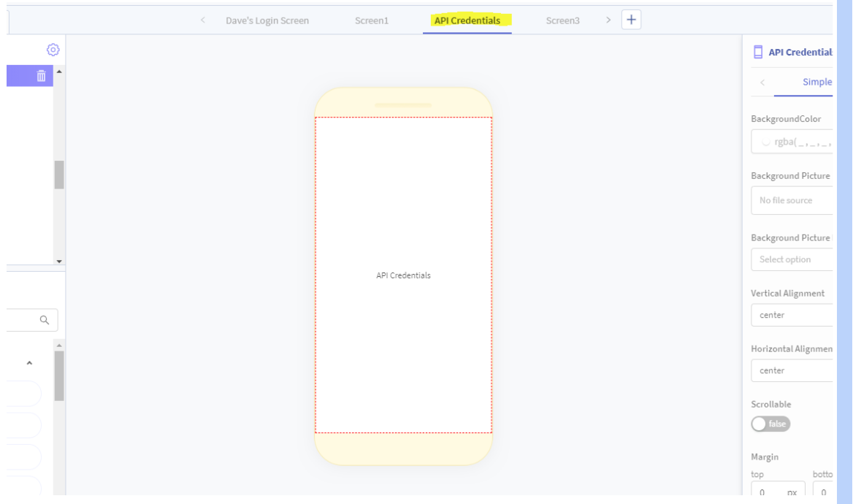This screenshot has width=853, height=504.
Task: Click the Background Picture 'No file source' field
Action: pos(792,200)
